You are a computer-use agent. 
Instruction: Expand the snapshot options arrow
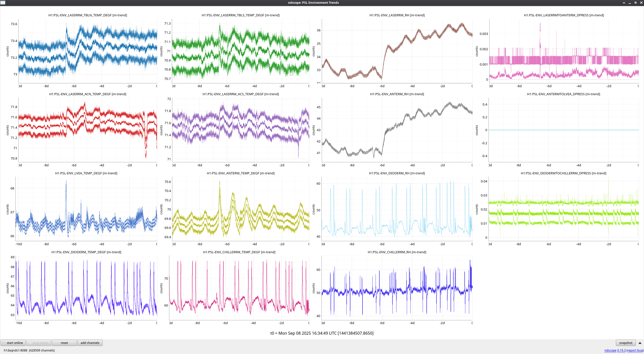(640, 343)
